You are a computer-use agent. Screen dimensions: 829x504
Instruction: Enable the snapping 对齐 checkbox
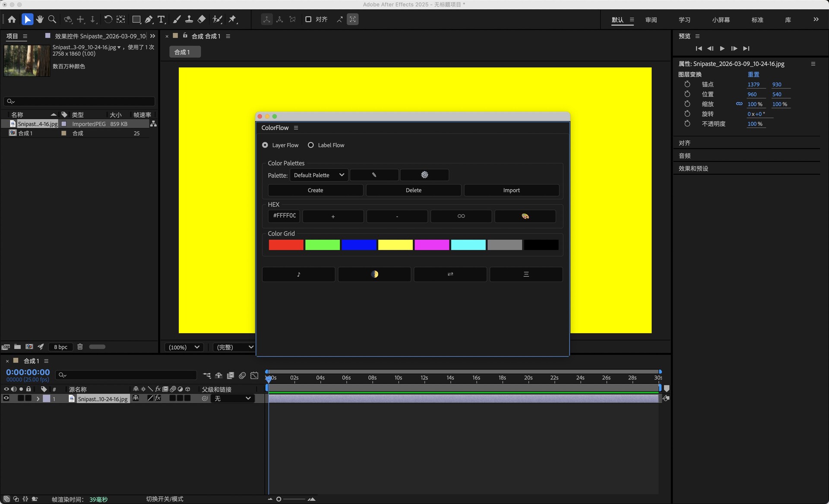click(x=308, y=19)
